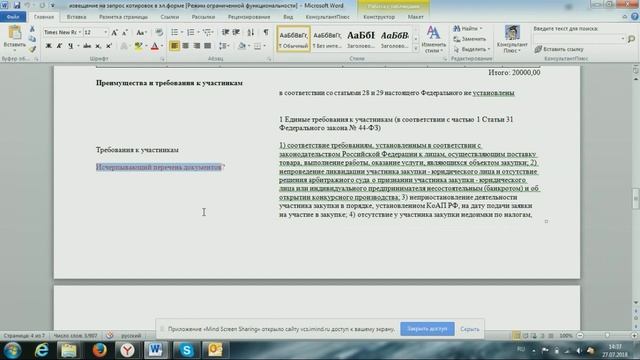The height and width of the screenshot is (360, 640).
Task: Open Firefox from the taskbar
Action: 99,350
